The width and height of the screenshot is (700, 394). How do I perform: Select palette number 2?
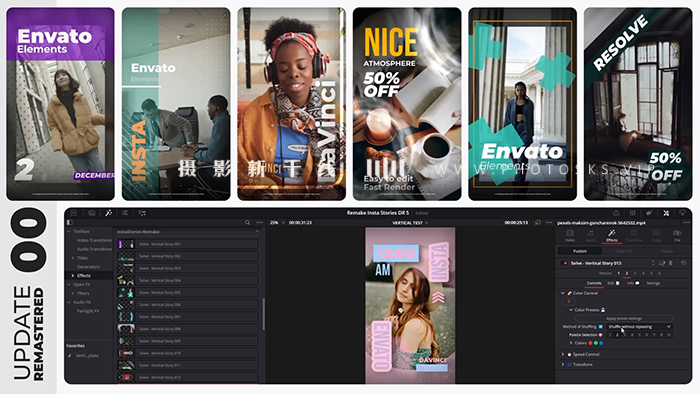pos(617,335)
